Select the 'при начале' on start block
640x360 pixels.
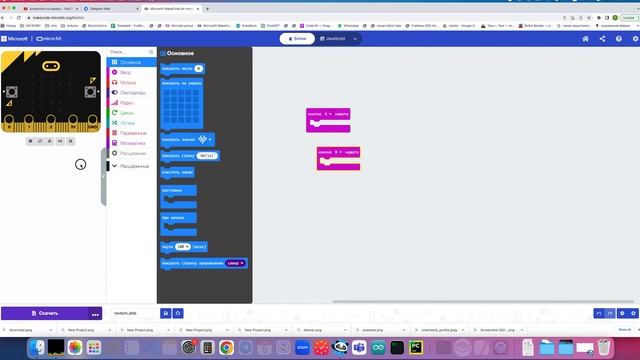178,224
